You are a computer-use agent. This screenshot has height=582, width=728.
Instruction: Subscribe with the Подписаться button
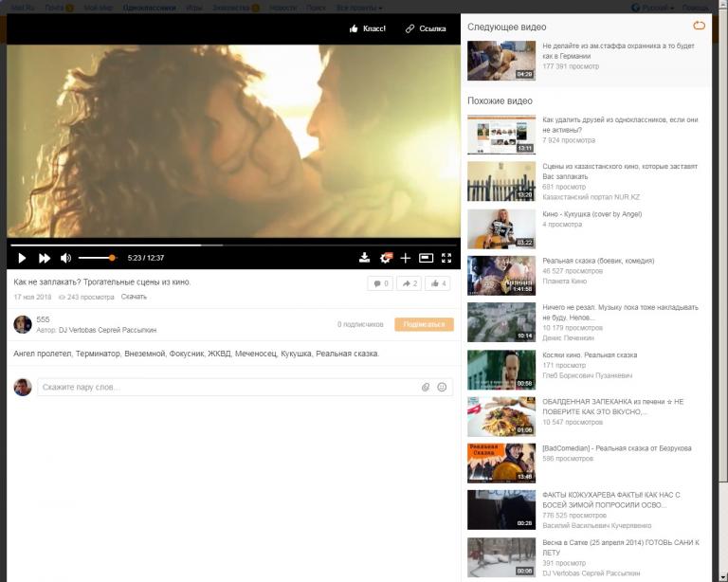[424, 324]
